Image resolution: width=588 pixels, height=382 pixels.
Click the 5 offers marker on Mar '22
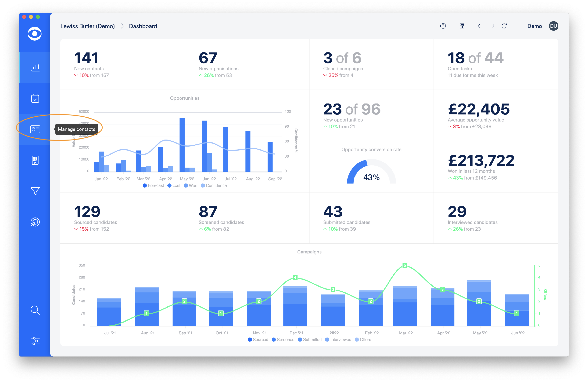404,265
